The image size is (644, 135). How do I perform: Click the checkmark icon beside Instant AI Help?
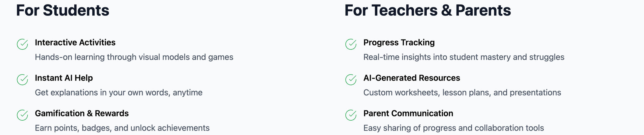point(22,80)
